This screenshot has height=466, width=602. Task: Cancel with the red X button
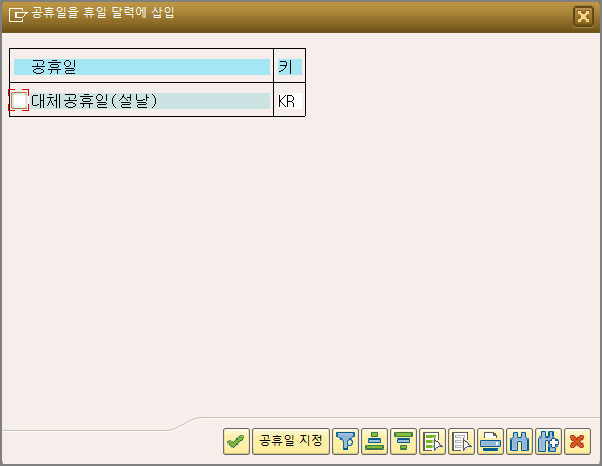(x=577, y=441)
